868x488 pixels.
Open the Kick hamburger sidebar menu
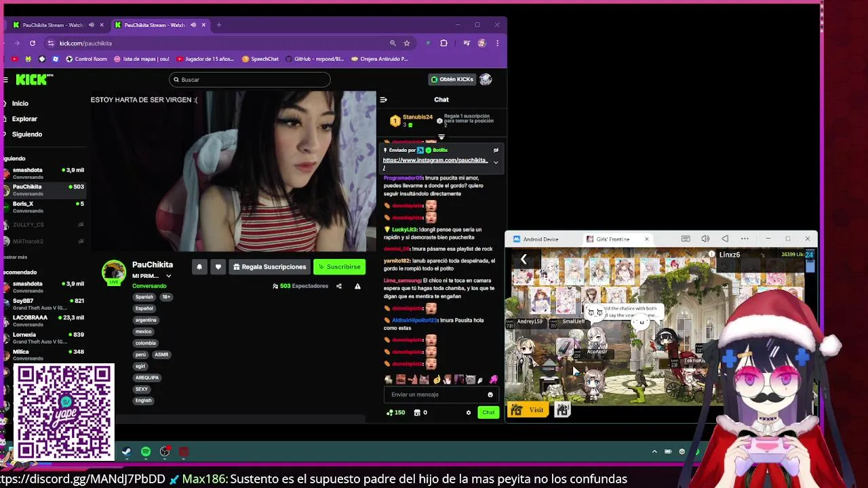click(x=5, y=80)
